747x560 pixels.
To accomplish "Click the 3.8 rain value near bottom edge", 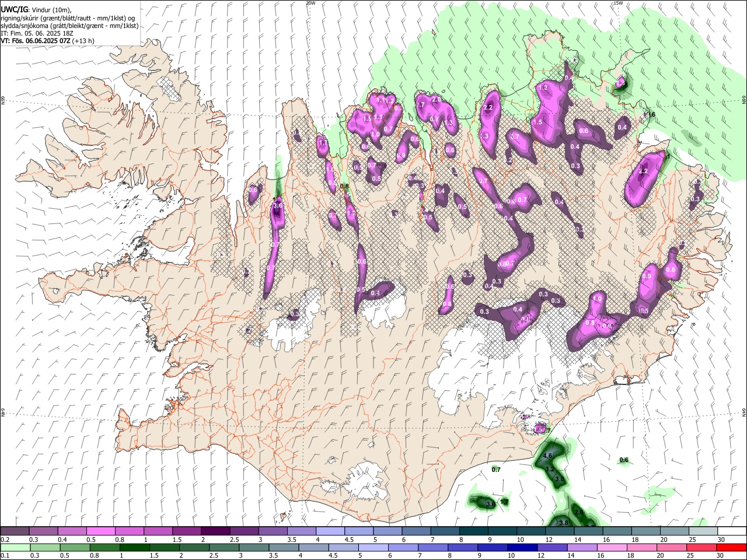I will point(564,523).
